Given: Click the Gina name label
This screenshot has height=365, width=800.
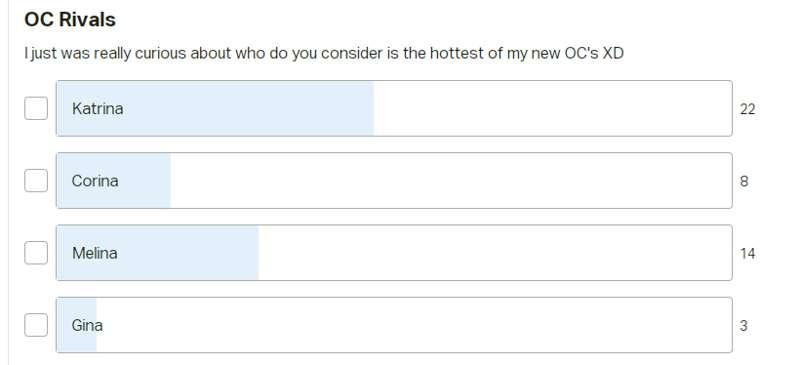Looking at the screenshot, I should pos(87,326).
